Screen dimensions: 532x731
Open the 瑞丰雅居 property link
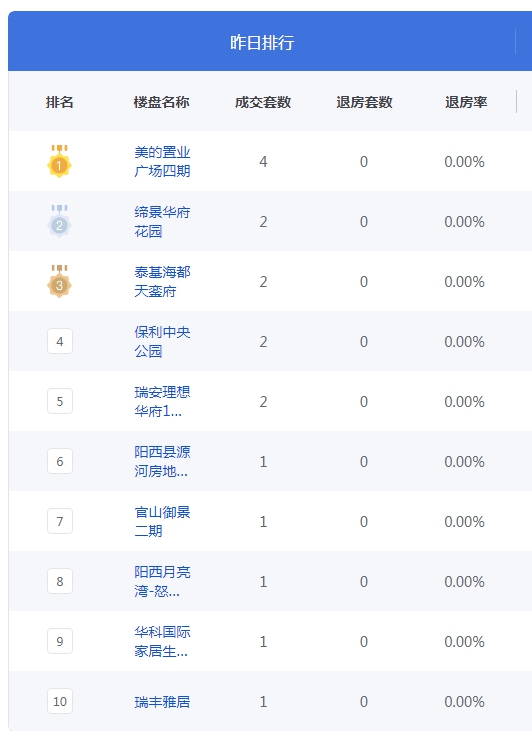[162, 702]
